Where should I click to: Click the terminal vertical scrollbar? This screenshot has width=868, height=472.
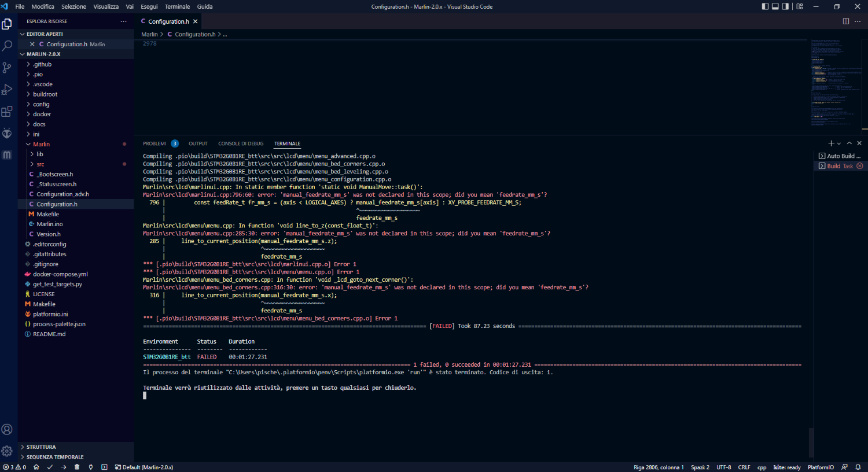[811, 443]
